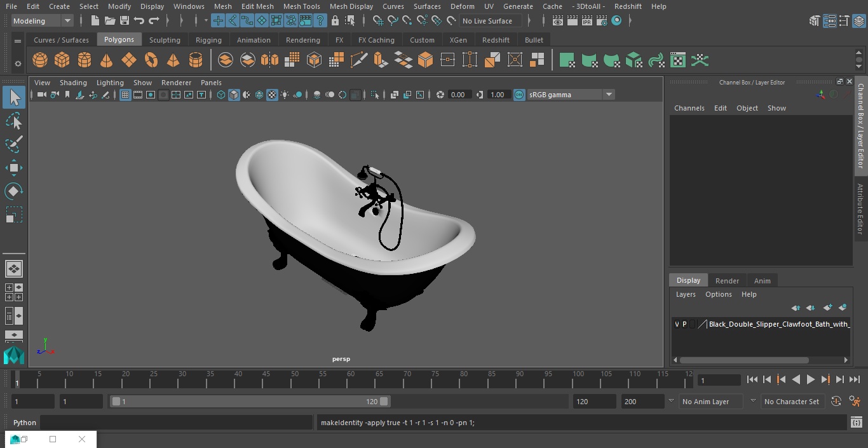Open the Script Editor icon
The height and width of the screenshot is (448, 868).
click(857, 422)
